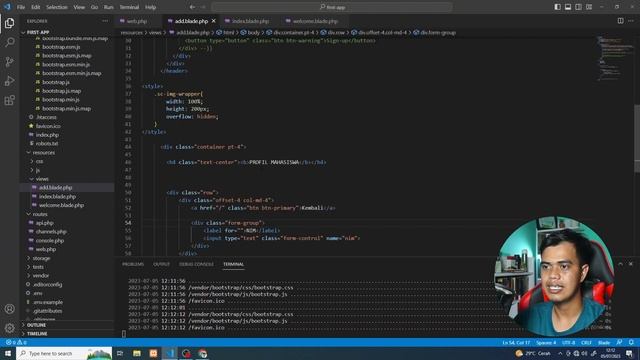Show the PROBLEMS panel tab

pos(133,264)
